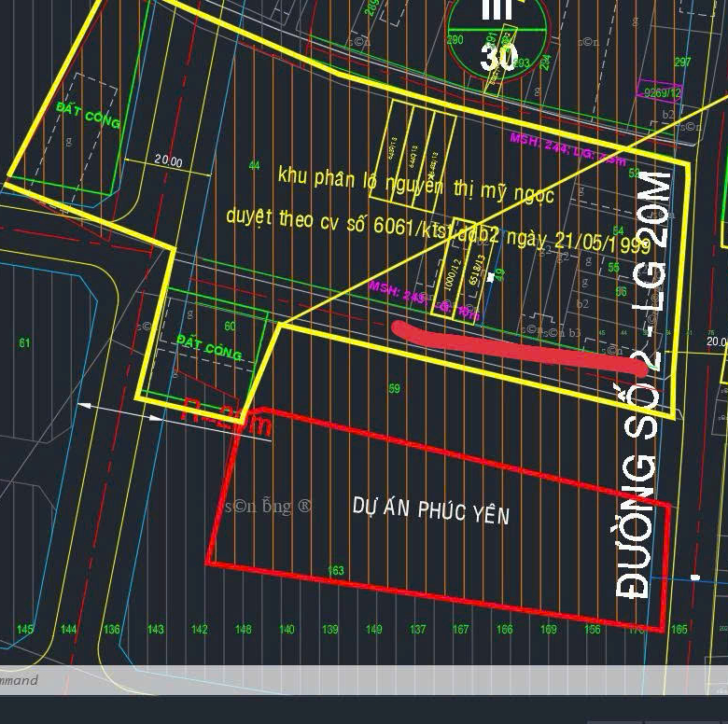Select parcel number 59 label
The image size is (728, 724).
click(394, 388)
